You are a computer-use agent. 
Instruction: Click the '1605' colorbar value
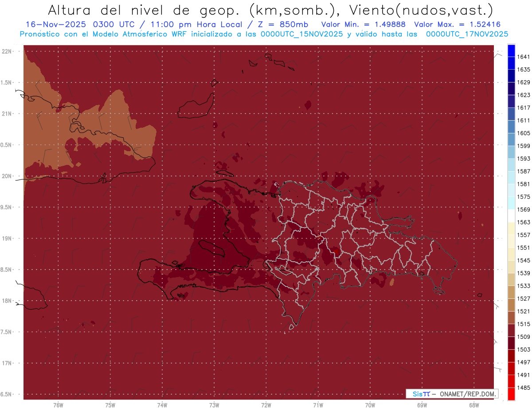click(x=524, y=133)
